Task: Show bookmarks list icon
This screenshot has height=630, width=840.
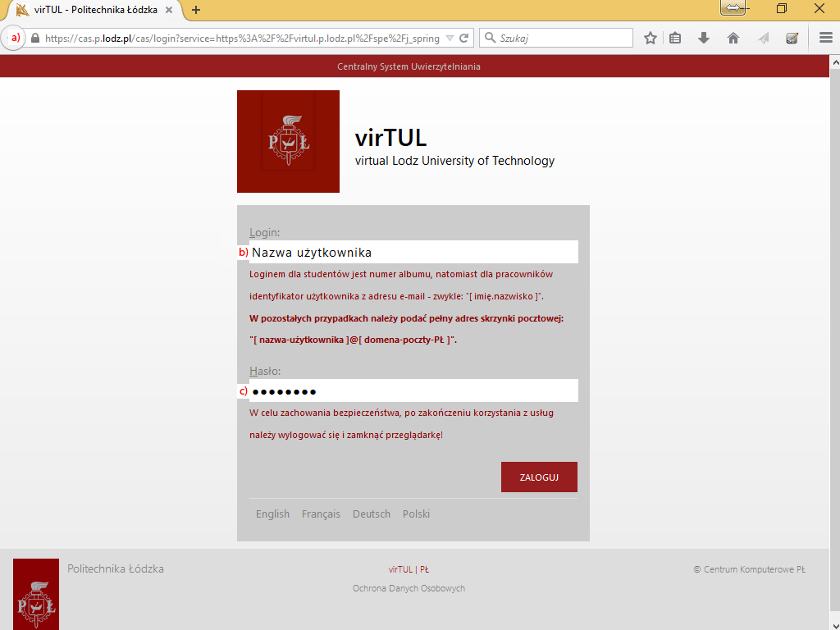Action: (675, 38)
